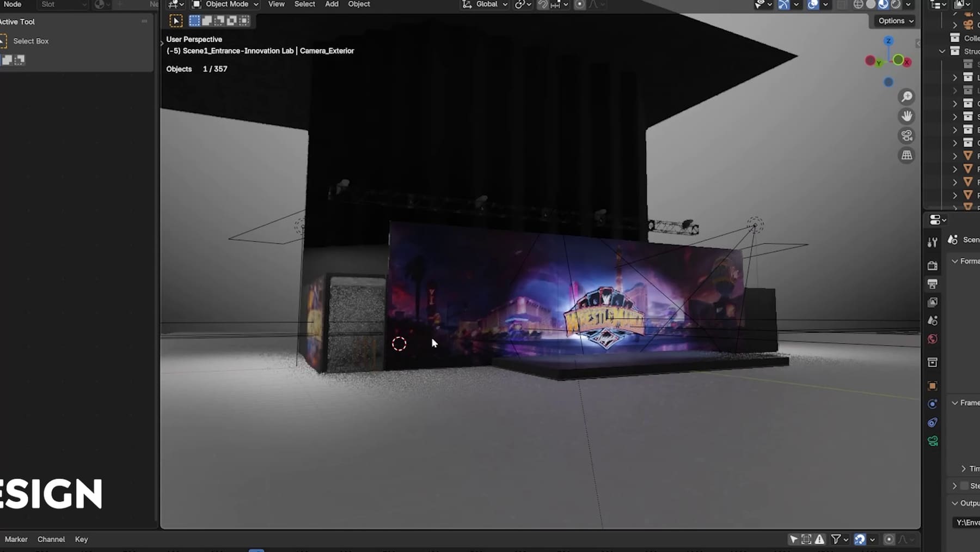Open the Add menu
This screenshot has width=980, height=552.
(x=332, y=4)
